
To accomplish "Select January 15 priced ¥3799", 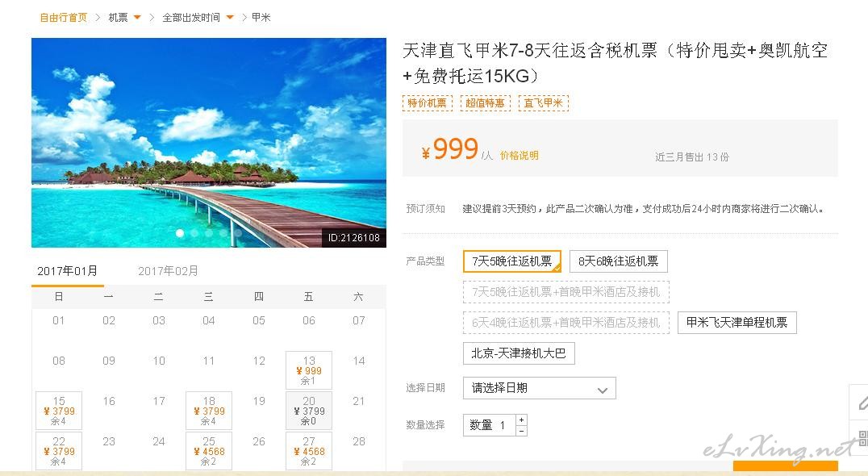I will tap(59, 411).
